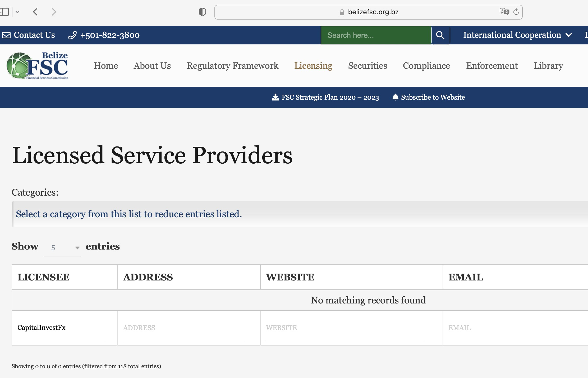Click the LICENSEE filter field containing CapitalInvestFx
This screenshot has height=378, width=588.
point(61,328)
